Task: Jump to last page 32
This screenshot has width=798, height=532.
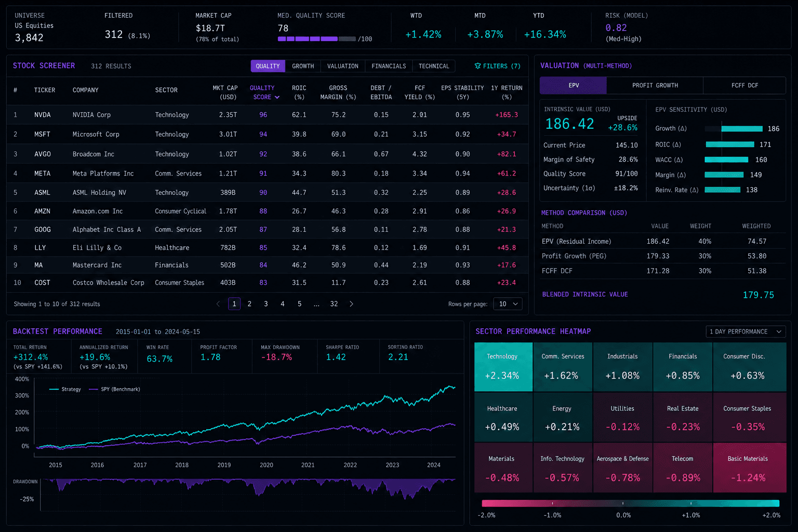Action: coord(334,304)
